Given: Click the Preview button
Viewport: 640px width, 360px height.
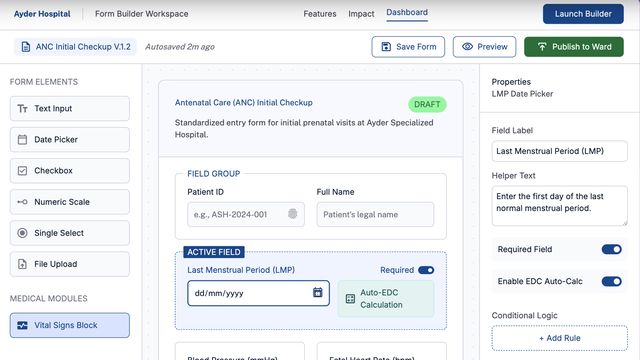Looking at the screenshot, I should pos(484,47).
